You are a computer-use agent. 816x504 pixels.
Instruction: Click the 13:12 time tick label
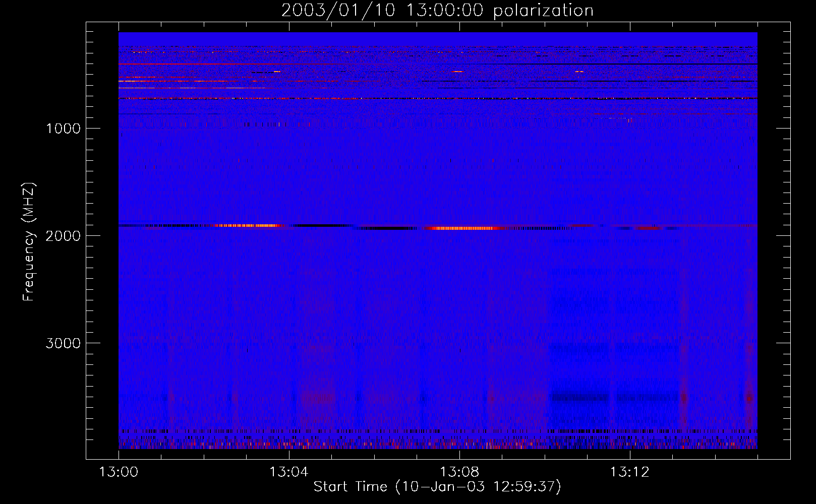point(629,472)
